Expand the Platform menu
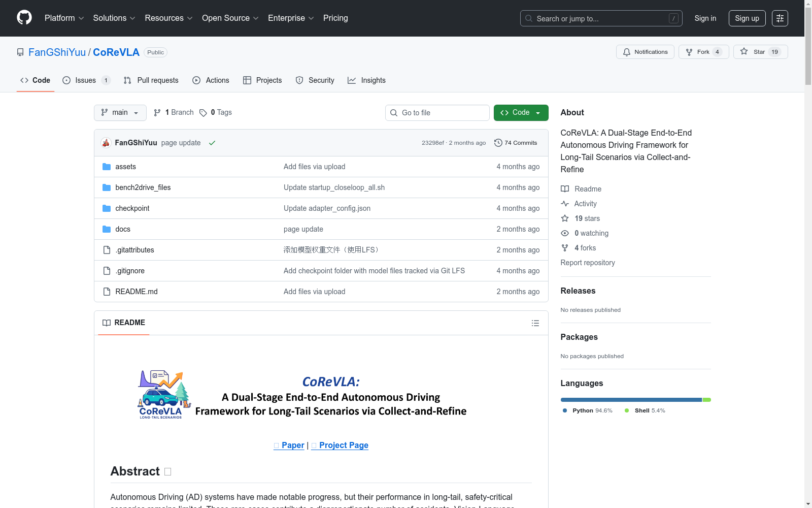The width and height of the screenshot is (812, 508). (x=64, y=18)
